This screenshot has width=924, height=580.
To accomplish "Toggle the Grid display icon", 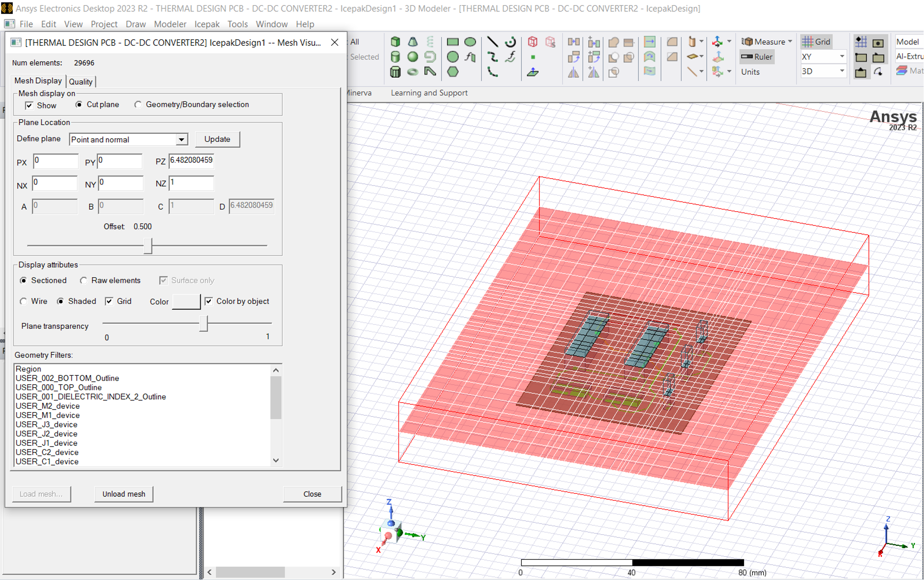I will pos(816,42).
